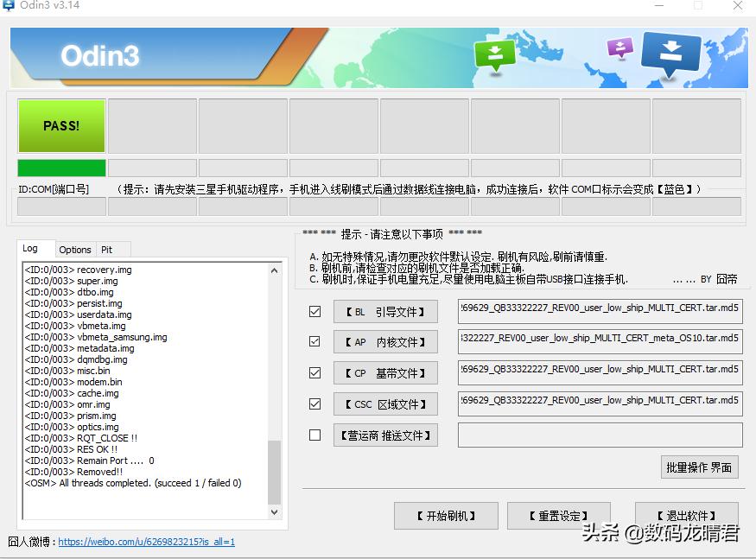Click the BL file path field
This screenshot has width=756, height=559.
(x=600, y=311)
